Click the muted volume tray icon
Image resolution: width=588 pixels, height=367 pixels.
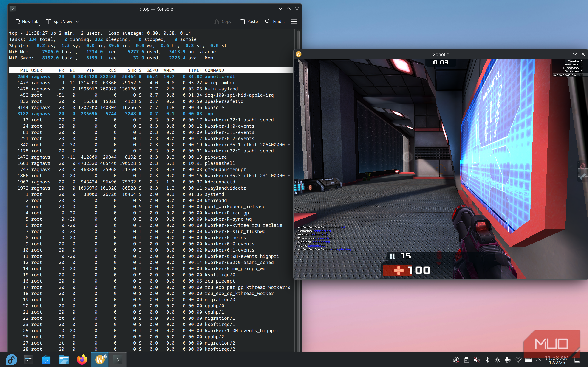coord(477,360)
